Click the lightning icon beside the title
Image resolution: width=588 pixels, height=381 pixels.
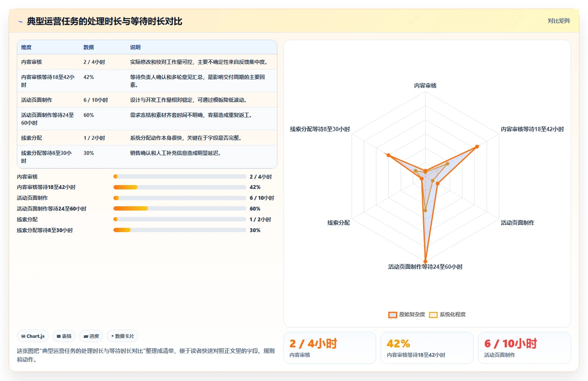[20, 21]
